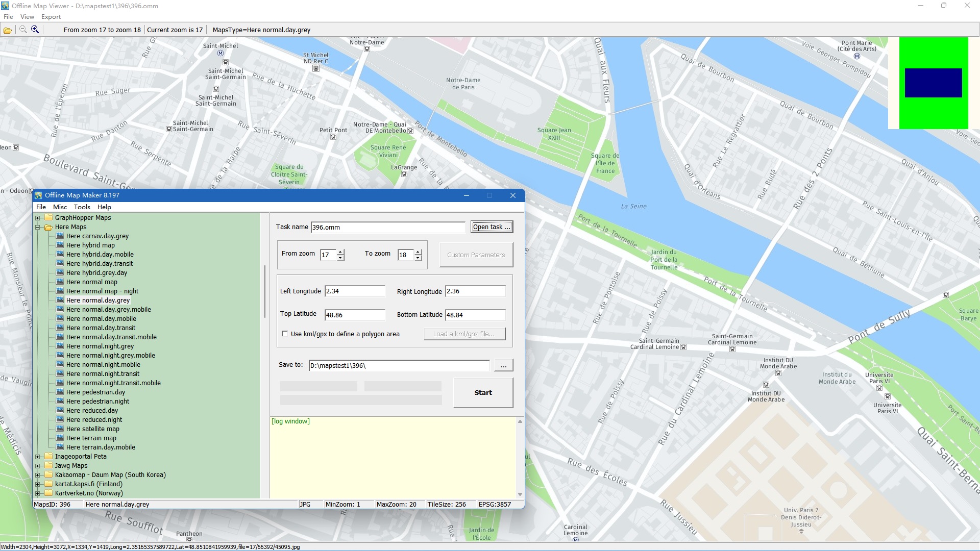Select the Here hybrid.day.mobile map icon
Viewport: 980px width, 551px height.
click(60, 254)
